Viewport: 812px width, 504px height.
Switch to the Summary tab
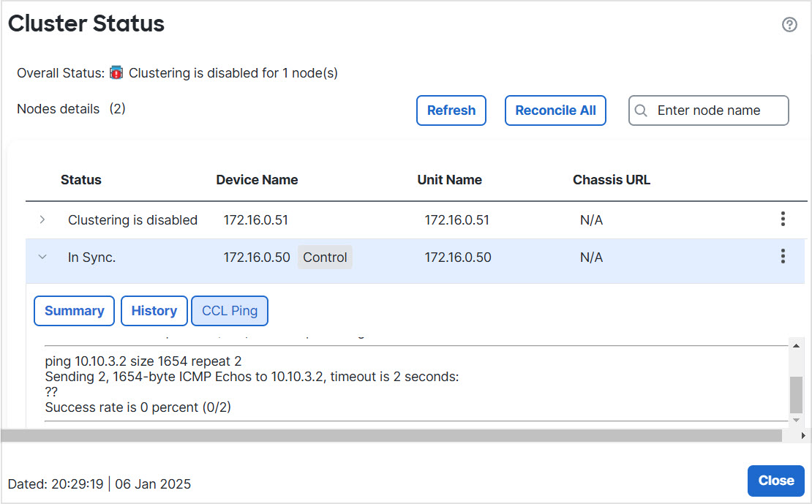pos(74,311)
